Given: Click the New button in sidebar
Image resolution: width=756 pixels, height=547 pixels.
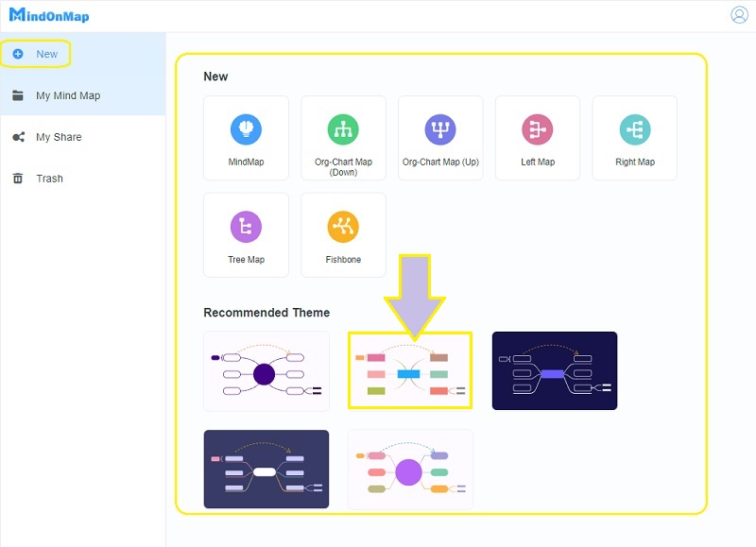Looking at the screenshot, I should pyautogui.click(x=46, y=54).
